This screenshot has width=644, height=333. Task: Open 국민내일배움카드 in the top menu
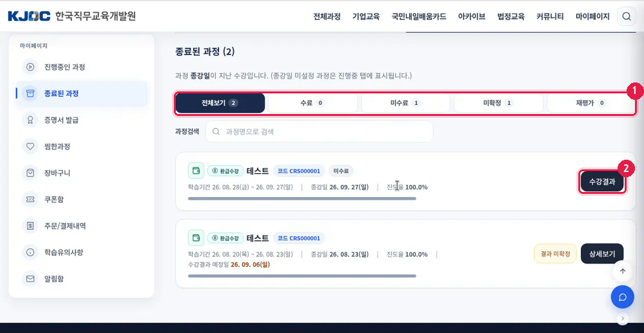click(x=419, y=17)
